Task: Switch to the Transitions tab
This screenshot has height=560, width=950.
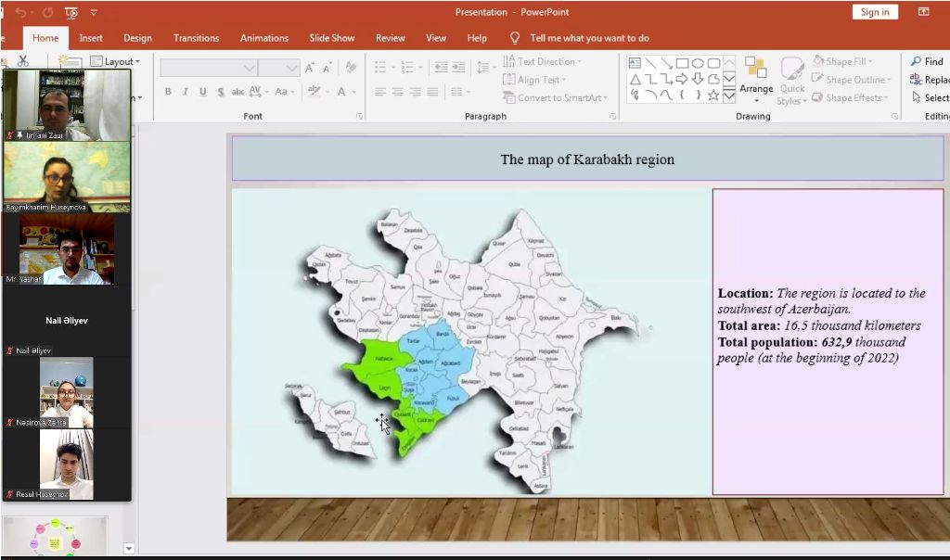Action: (x=196, y=38)
